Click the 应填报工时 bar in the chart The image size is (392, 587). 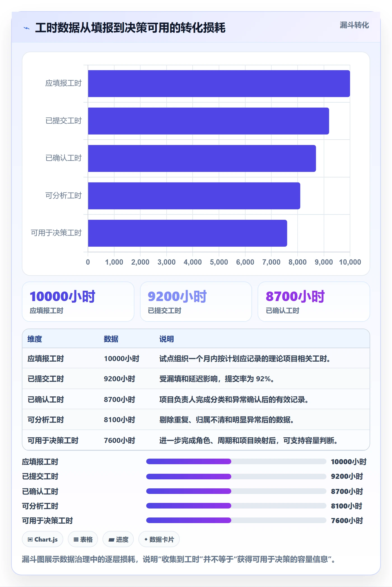click(219, 84)
